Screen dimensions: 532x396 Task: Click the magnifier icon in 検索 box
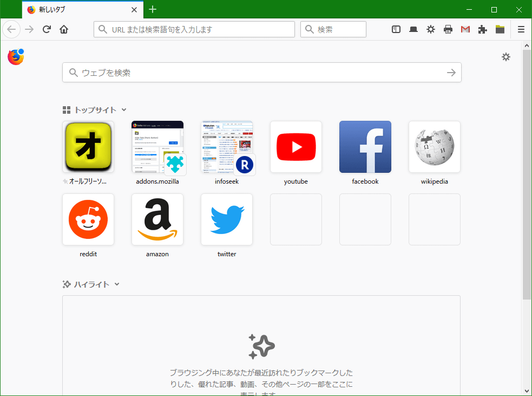pyautogui.click(x=310, y=29)
